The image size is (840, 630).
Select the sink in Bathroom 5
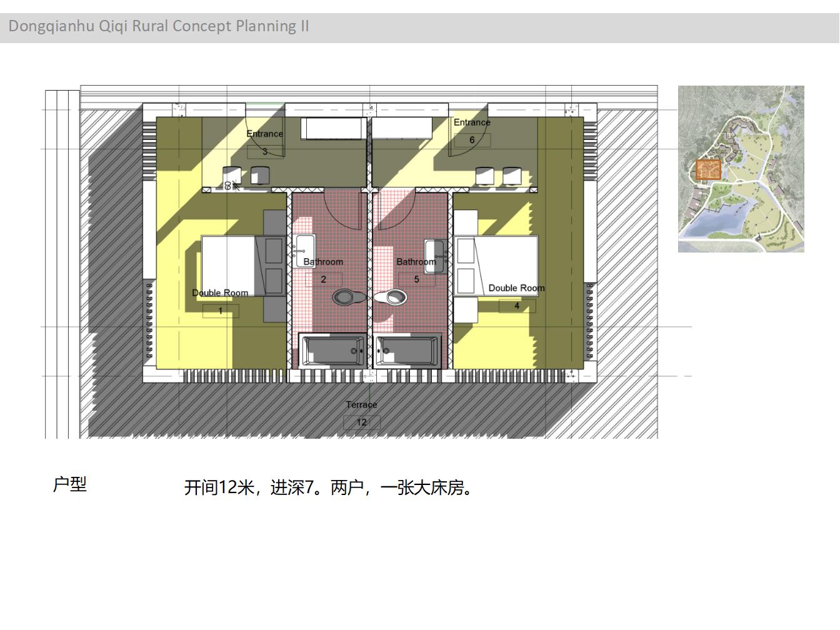tap(435, 256)
